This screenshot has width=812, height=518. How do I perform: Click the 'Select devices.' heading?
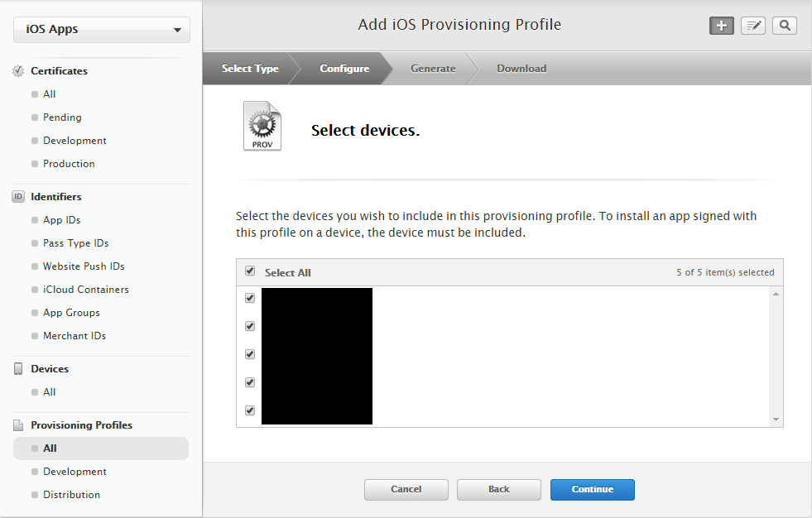click(365, 131)
